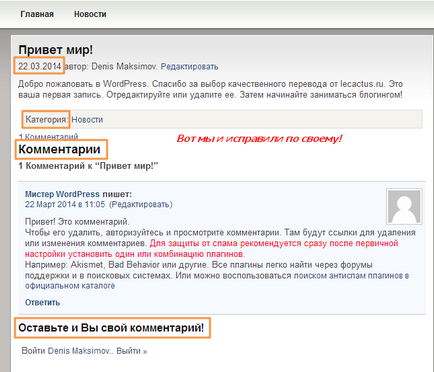Viewport: 434px width, 372px height.
Task: Click the red spam protection recommendation text
Action: click(x=212, y=249)
